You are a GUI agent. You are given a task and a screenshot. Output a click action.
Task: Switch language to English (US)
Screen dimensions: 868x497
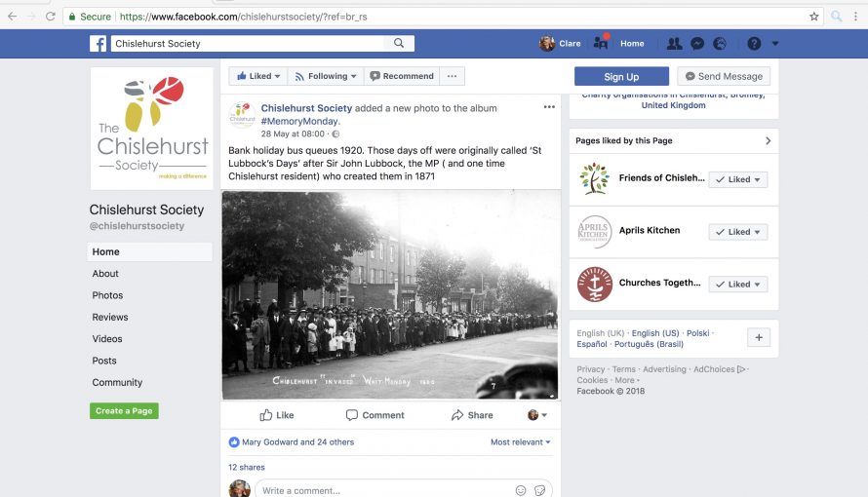pos(654,333)
